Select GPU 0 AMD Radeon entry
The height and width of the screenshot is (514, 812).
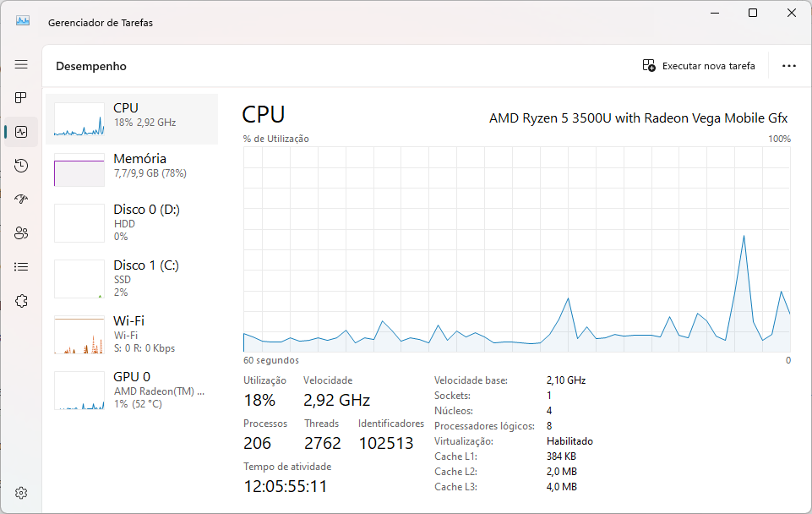[x=132, y=391]
